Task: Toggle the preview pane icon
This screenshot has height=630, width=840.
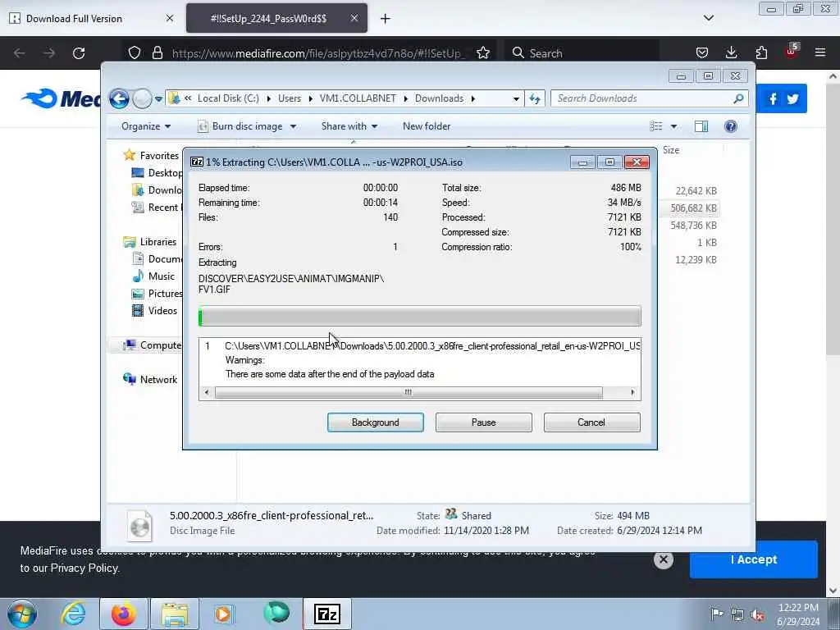Action: pos(701,126)
